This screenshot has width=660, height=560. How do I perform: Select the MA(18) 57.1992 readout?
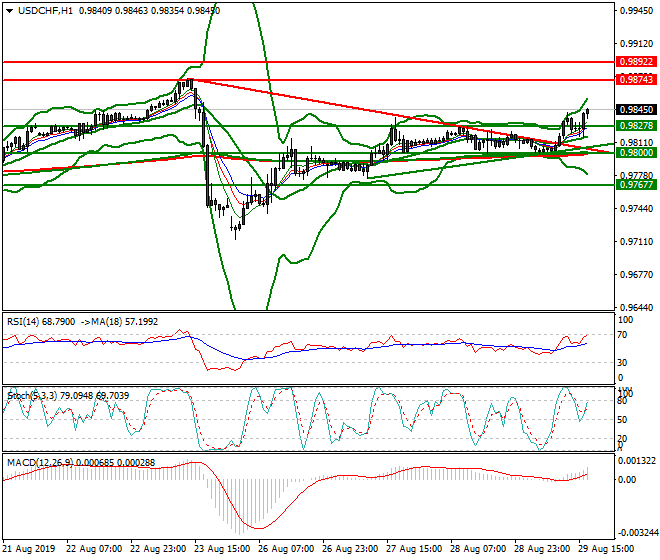125,322
